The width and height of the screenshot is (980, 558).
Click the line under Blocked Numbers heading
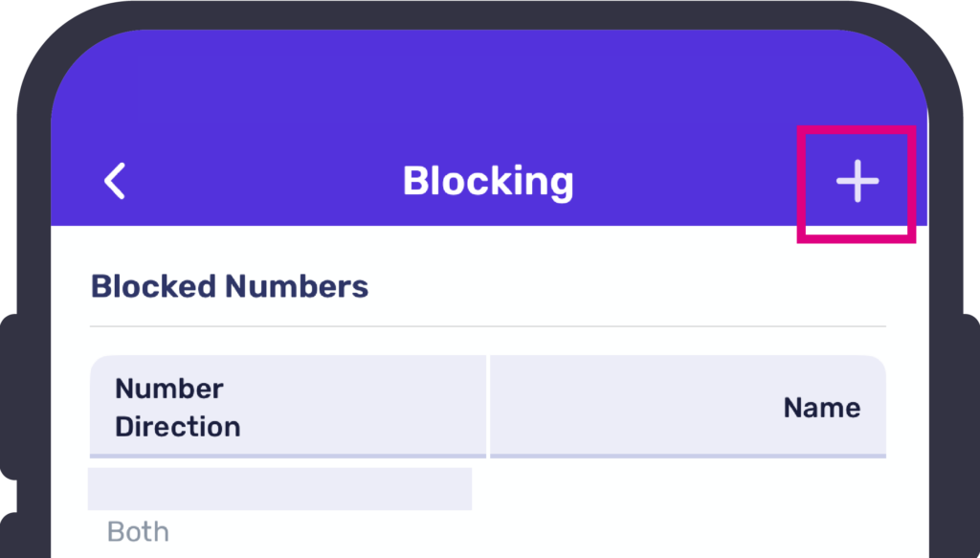[x=488, y=326]
